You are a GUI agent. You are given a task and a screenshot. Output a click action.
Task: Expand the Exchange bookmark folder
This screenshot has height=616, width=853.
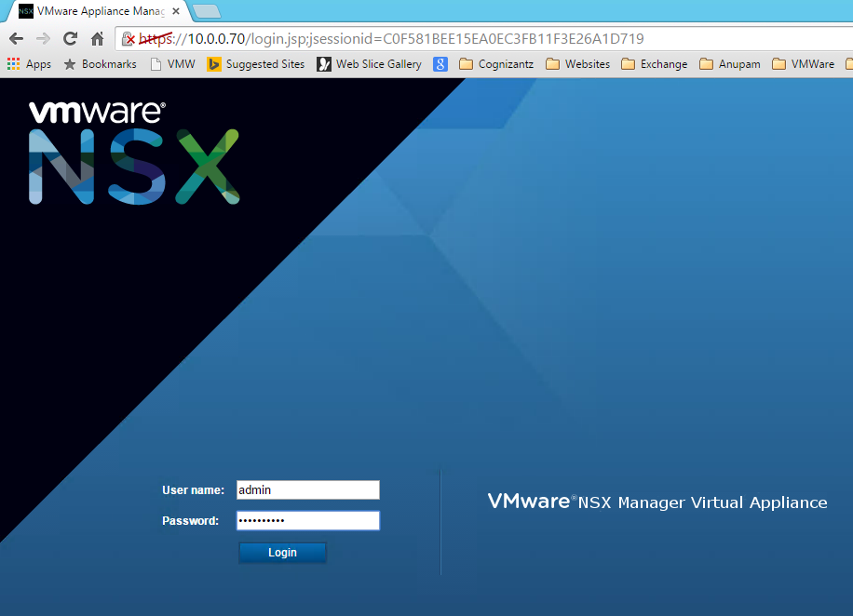(x=654, y=64)
